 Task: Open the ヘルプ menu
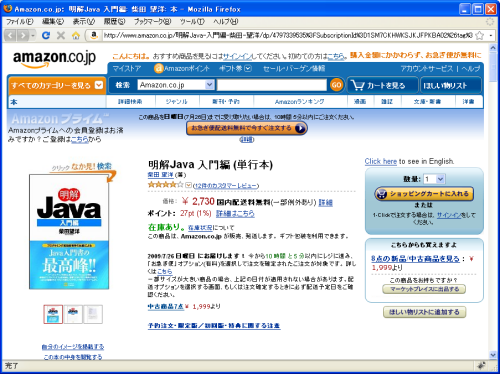pyautogui.click(x=226, y=22)
